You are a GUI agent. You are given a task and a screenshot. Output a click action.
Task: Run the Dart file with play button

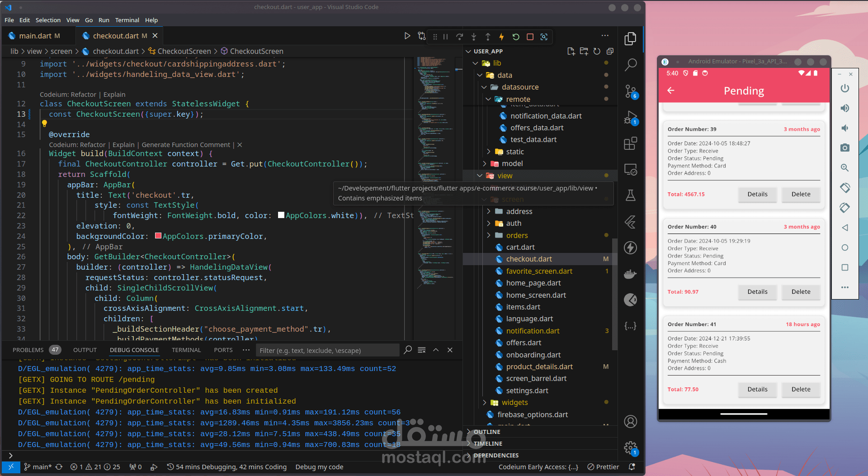pos(407,36)
